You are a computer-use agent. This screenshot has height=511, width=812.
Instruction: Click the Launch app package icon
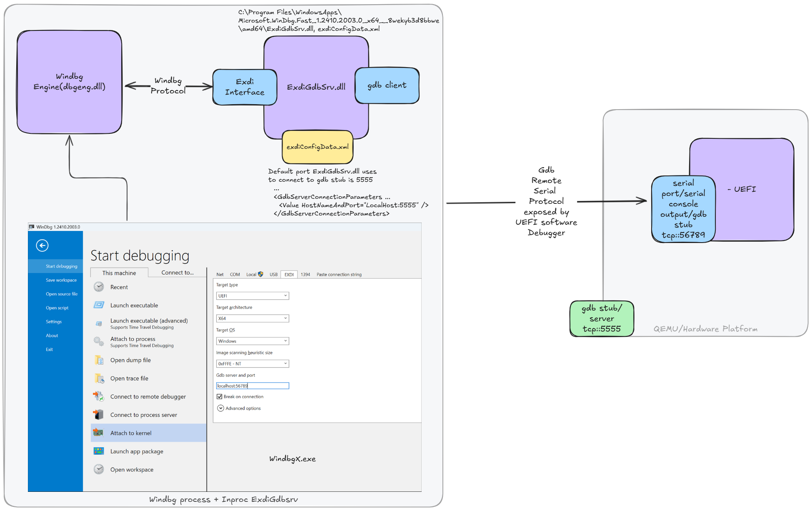(99, 451)
